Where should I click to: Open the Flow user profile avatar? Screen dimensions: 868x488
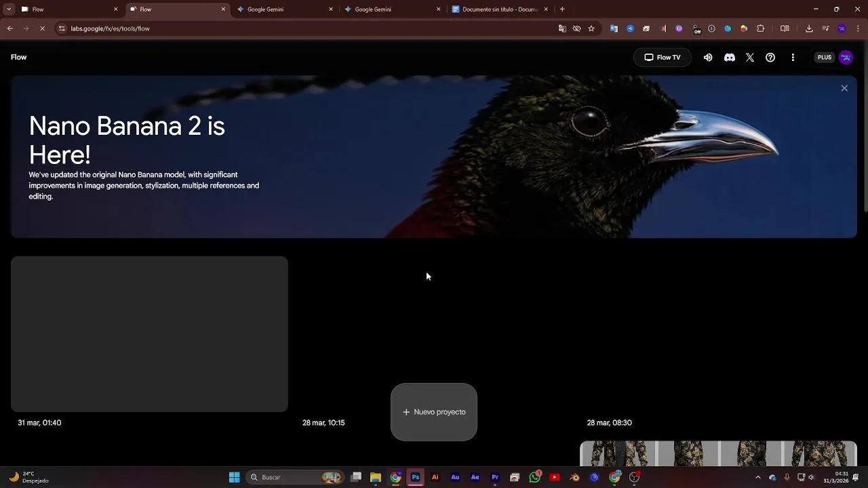[x=846, y=58]
